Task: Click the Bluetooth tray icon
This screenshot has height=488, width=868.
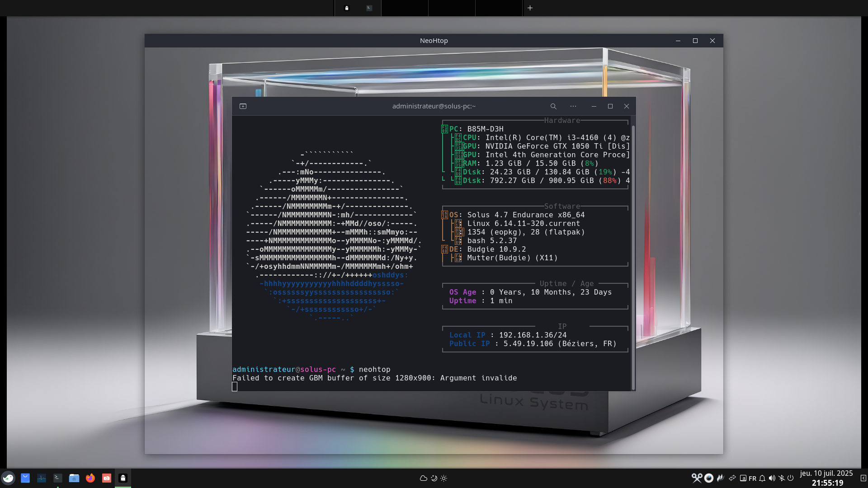Action: (782, 478)
